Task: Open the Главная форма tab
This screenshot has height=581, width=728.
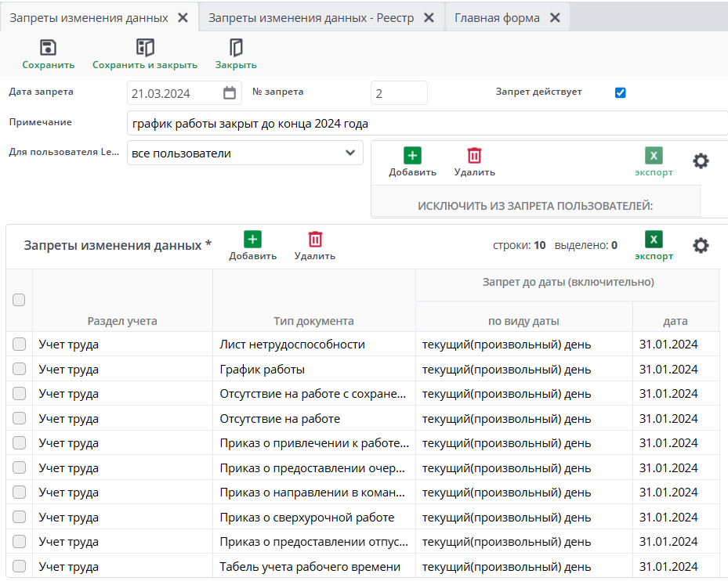Action: (x=498, y=18)
